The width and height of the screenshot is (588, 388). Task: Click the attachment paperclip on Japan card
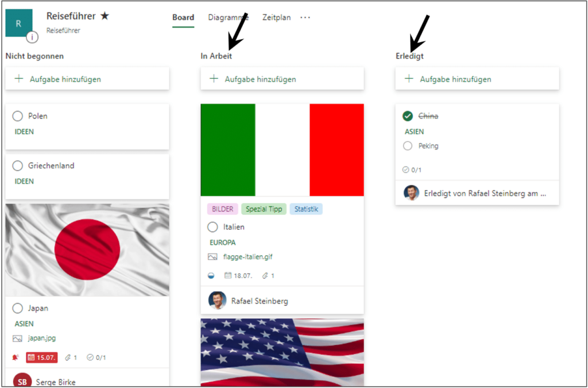tap(68, 358)
